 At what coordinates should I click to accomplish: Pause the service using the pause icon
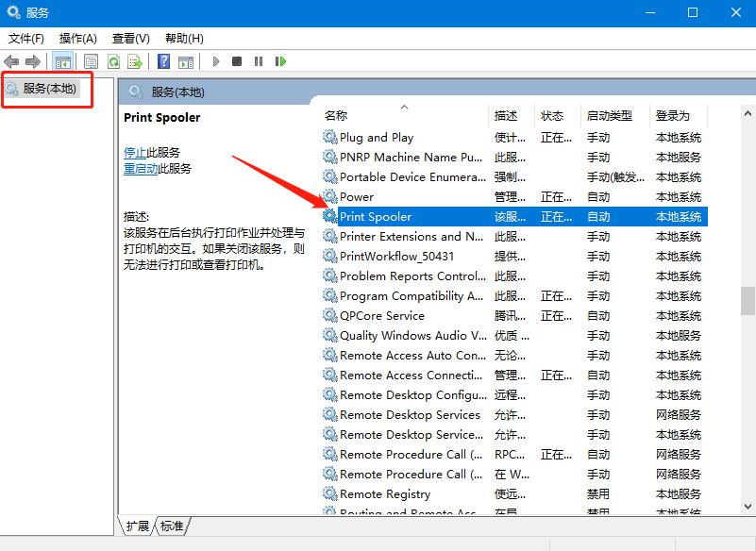click(260, 60)
